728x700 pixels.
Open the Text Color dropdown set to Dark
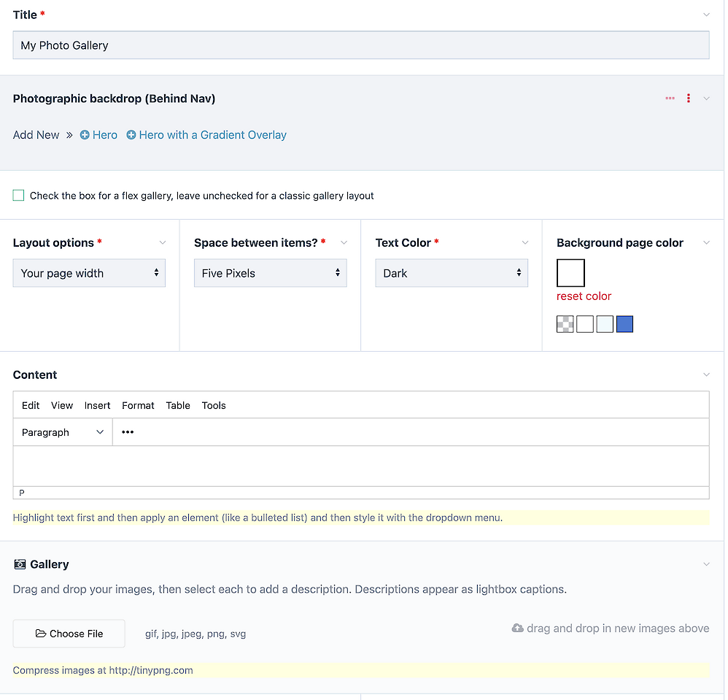point(452,273)
